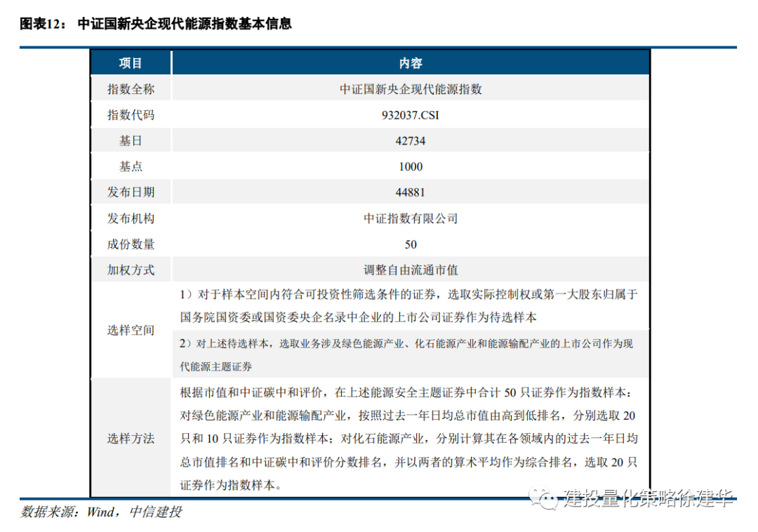Click the paragraph starting '根据市值和中证碳中和评价'
This screenshot has height=532, width=758.
[x=409, y=439]
